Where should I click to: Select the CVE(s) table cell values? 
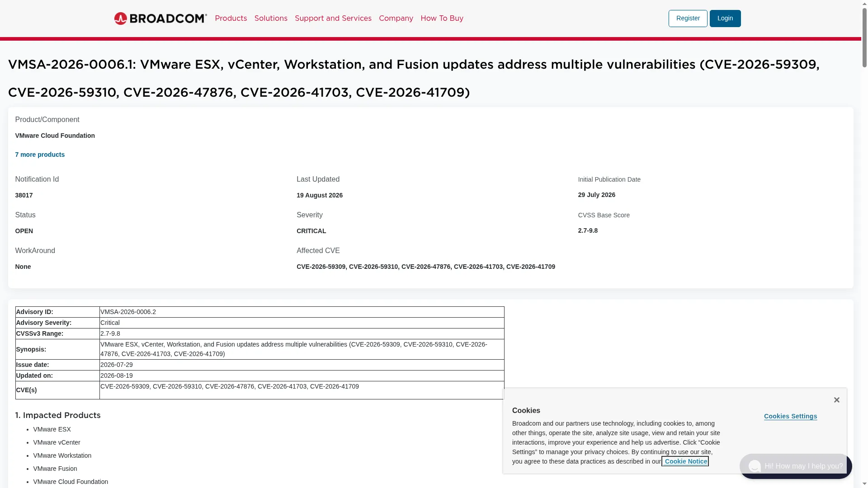tap(302, 390)
